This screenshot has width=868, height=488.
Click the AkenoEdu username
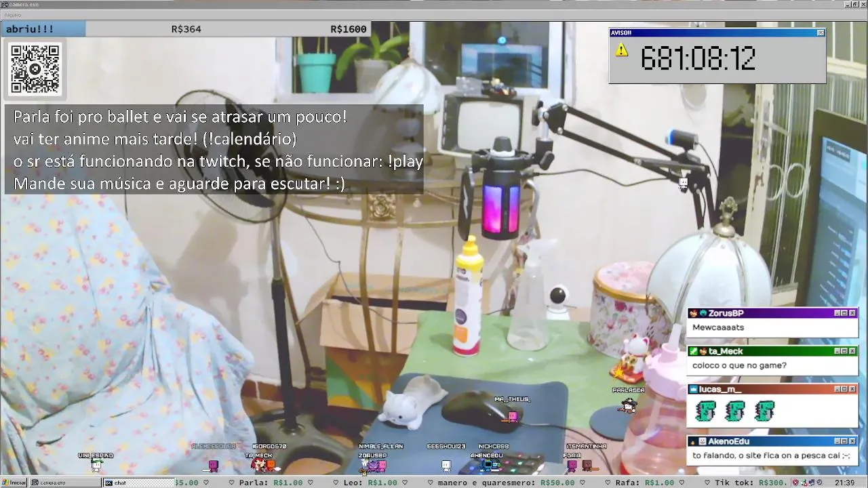[729, 441]
